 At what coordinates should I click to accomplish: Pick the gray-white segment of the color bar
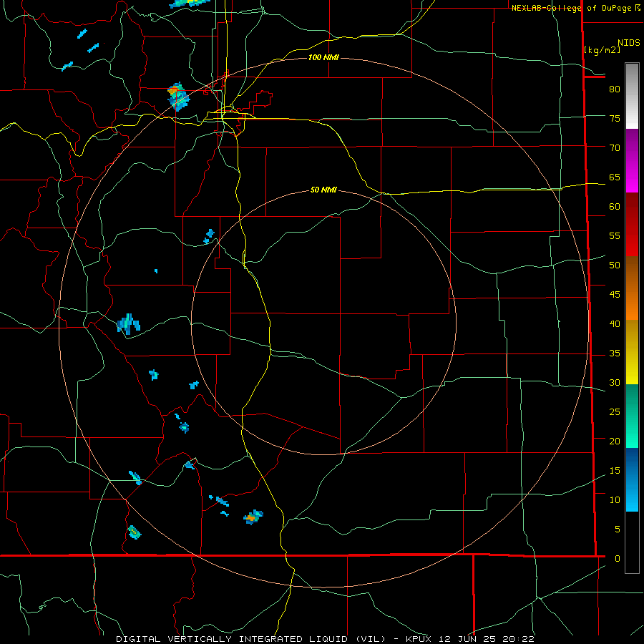pos(632,96)
